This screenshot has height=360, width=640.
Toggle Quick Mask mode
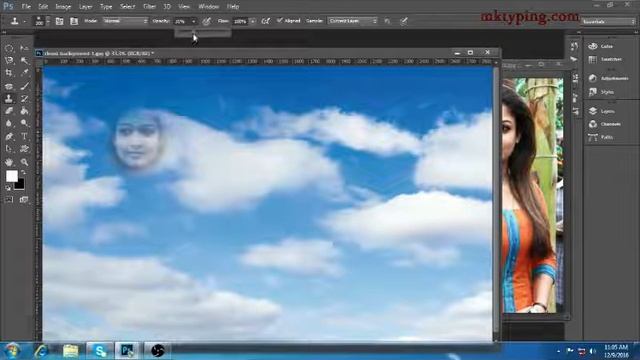pos(9,200)
